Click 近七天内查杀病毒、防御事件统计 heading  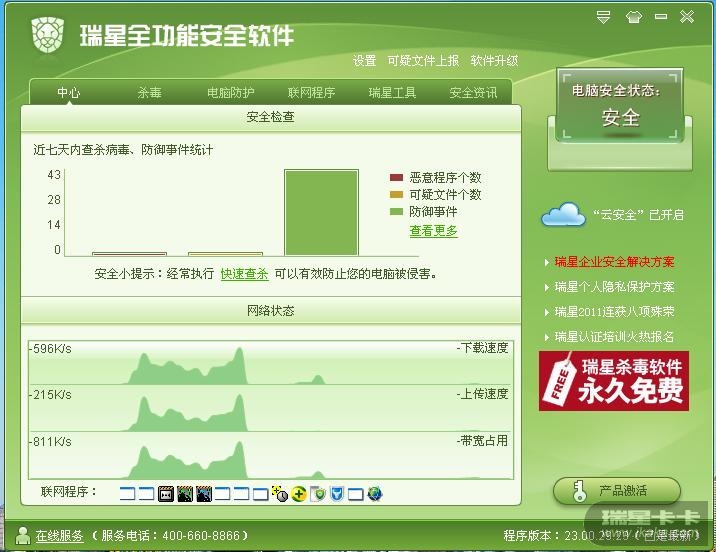coord(123,150)
